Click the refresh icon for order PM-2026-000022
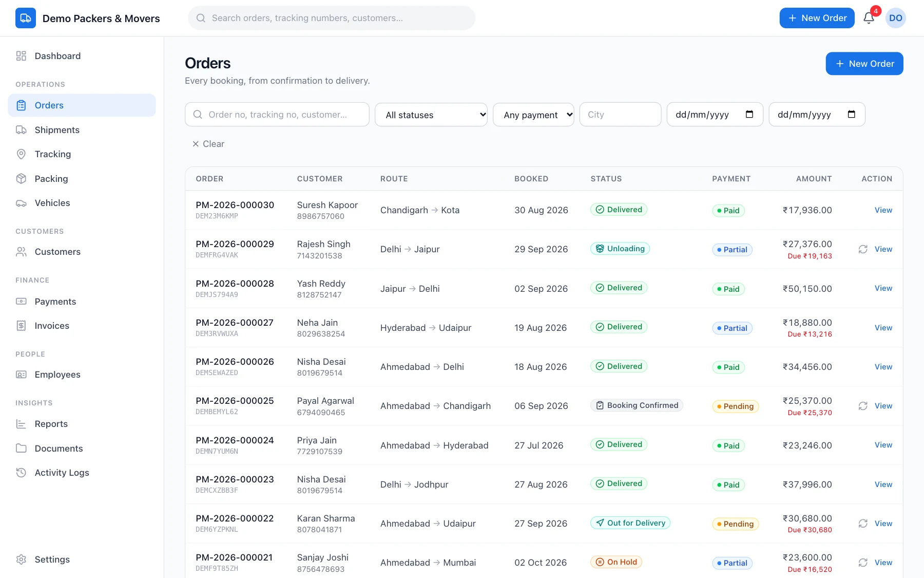The height and width of the screenshot is (578, 924). click(863, 524)
